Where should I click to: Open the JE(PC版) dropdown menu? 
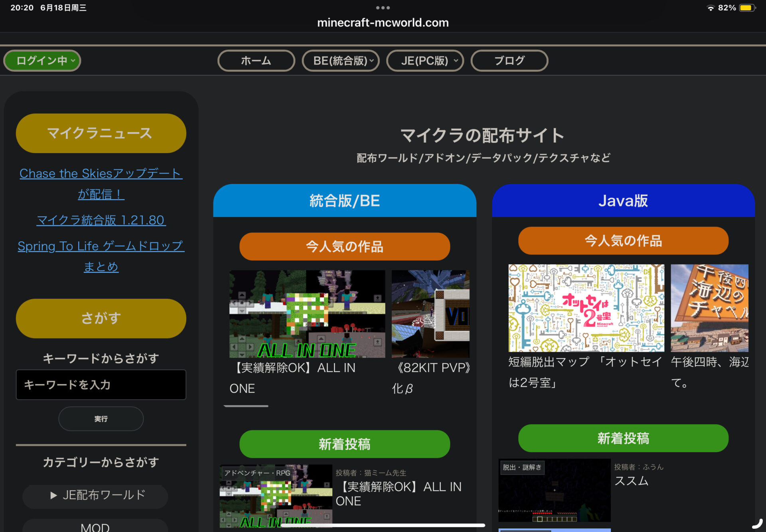(425, 61)
